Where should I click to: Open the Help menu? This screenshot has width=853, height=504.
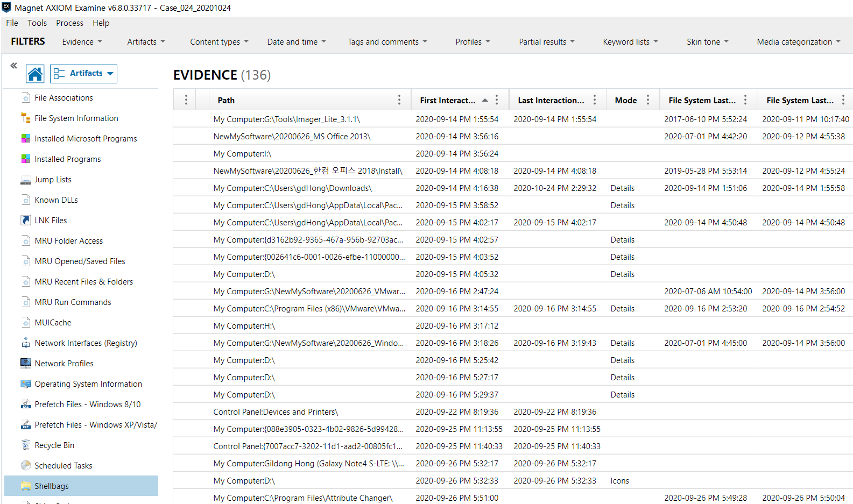coord(101,23)
